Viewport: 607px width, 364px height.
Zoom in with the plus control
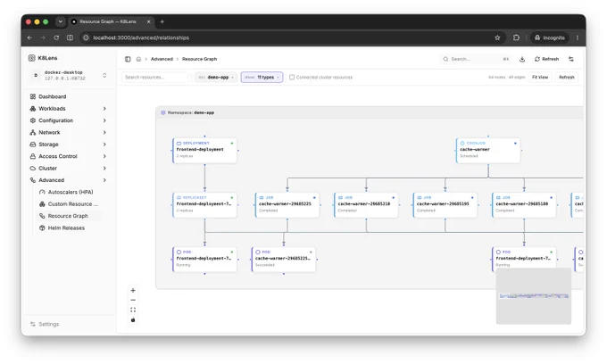133,291
